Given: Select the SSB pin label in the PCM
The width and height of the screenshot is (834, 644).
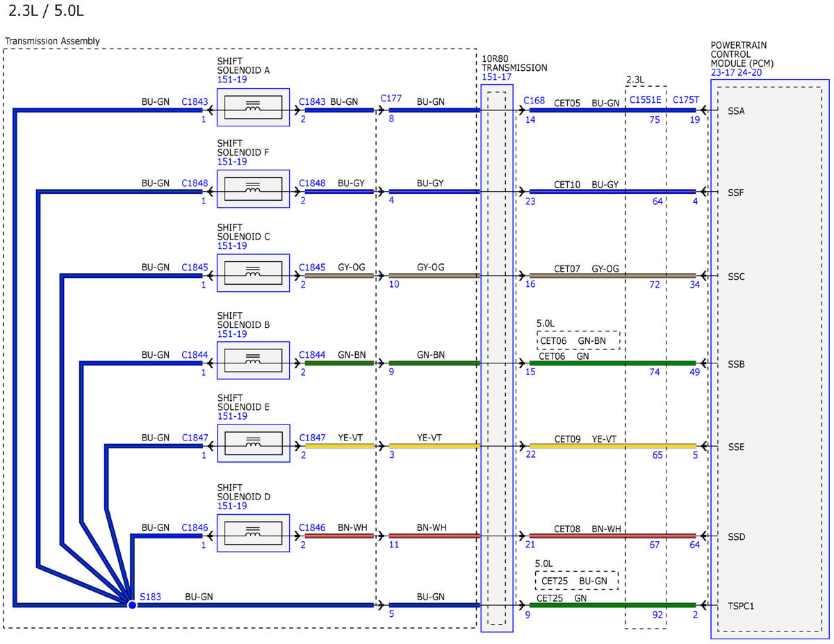Looking at the screenshot, I should tap(737, 363).
